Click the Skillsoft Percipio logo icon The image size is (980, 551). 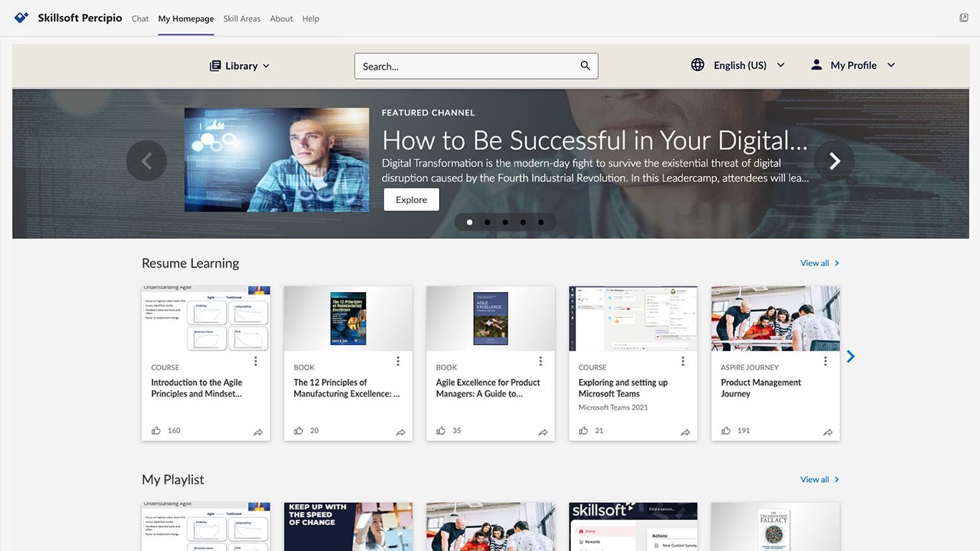[22, 18]
